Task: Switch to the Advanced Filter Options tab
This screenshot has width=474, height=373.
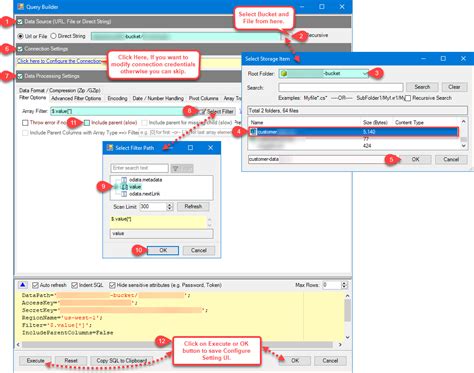Action: click(x=76, y=98)
